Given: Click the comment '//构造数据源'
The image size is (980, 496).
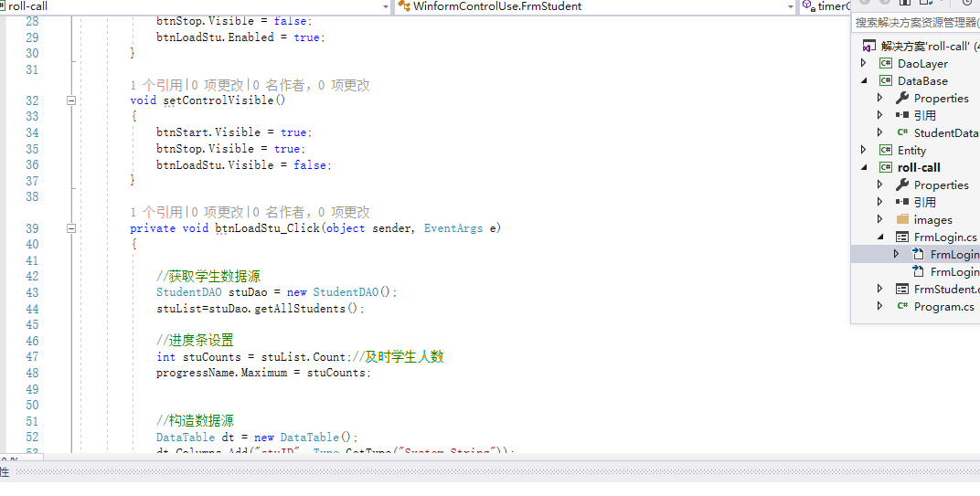Looking at the screenshot, I should pyautogui.click(x=195, y=420).
